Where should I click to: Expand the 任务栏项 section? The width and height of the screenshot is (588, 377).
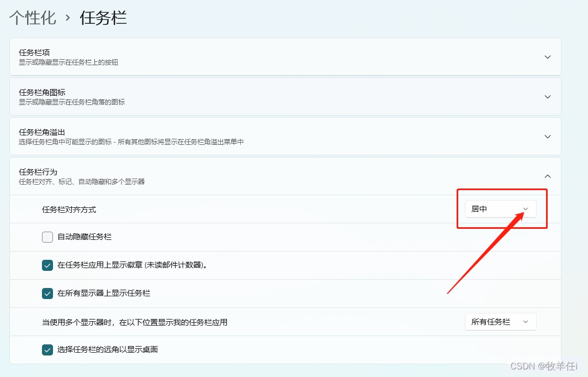[285, 57]
